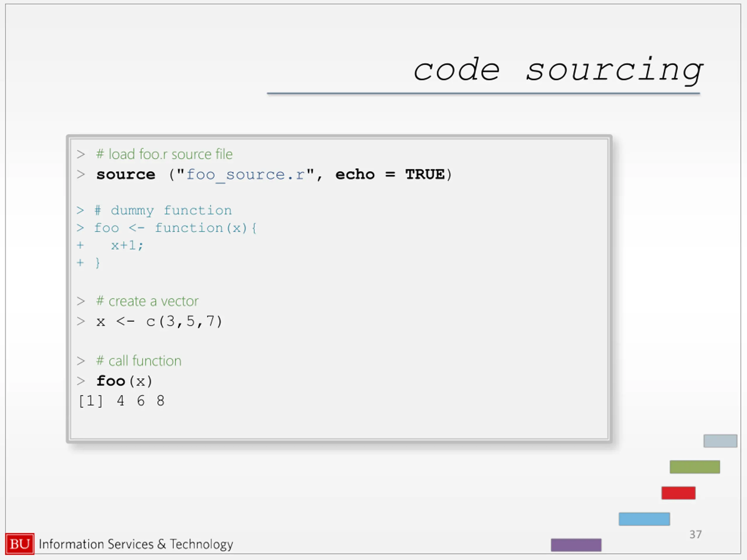Click the red BU logo

[x=20, y=544]
